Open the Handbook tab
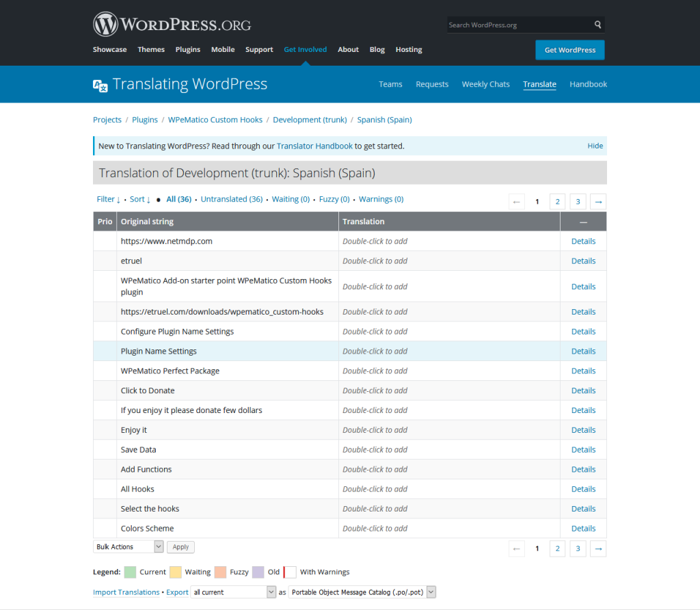 [589, 84]
